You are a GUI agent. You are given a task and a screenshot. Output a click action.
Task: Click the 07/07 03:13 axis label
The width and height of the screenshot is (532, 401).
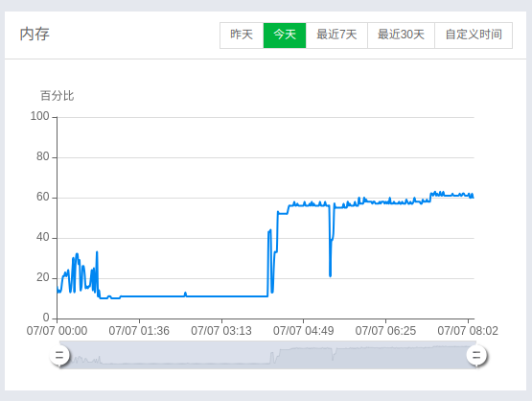[x=221, y=331]
